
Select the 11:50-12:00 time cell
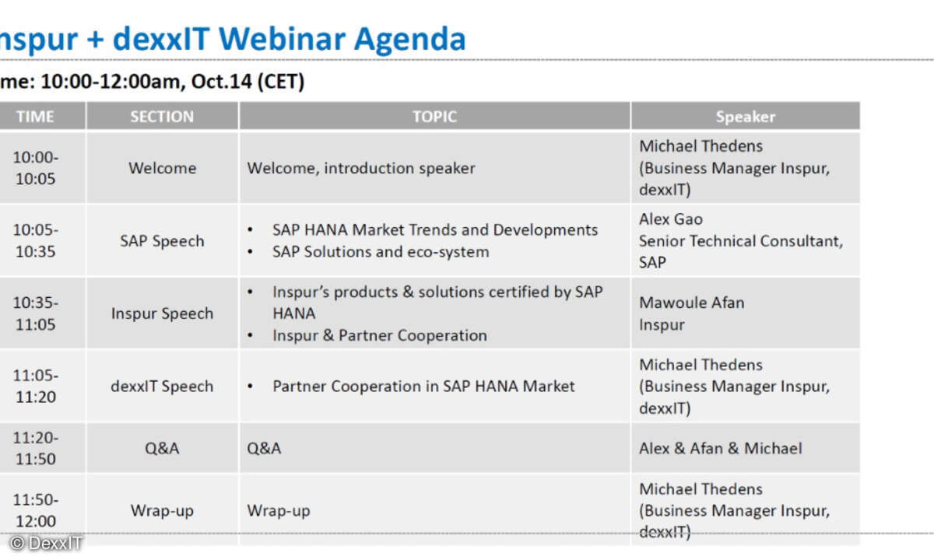(x=42, y=509)
